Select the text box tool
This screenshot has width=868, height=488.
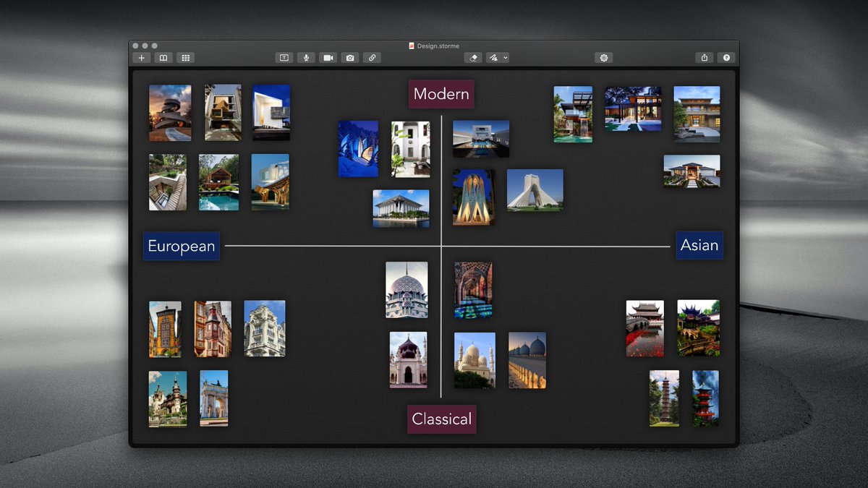coord(284,57)
